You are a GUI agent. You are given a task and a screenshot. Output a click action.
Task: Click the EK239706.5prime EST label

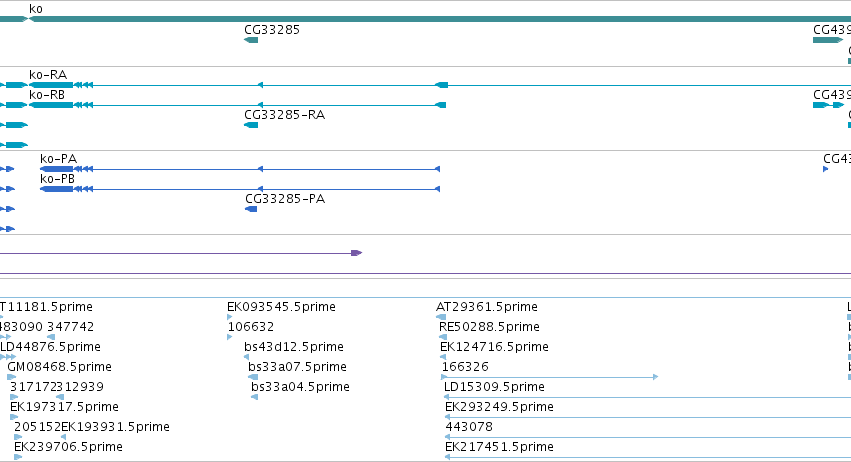click(x=68, y=447)
